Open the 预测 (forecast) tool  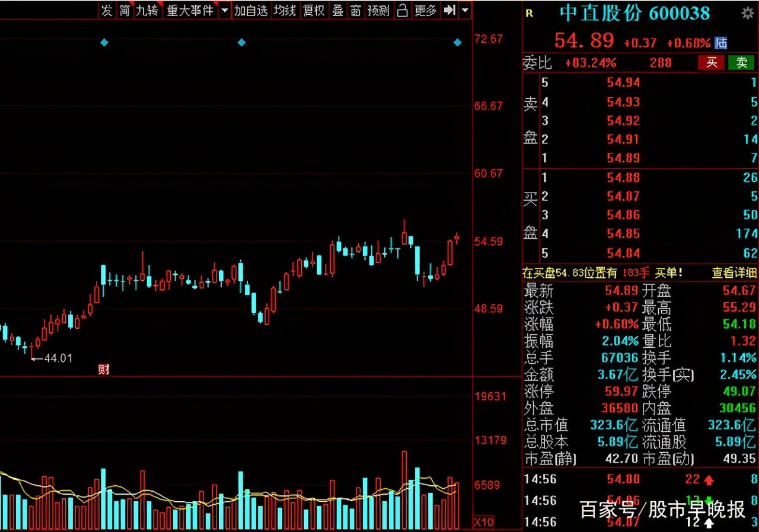pyautogui.click(x=378, y=10)
